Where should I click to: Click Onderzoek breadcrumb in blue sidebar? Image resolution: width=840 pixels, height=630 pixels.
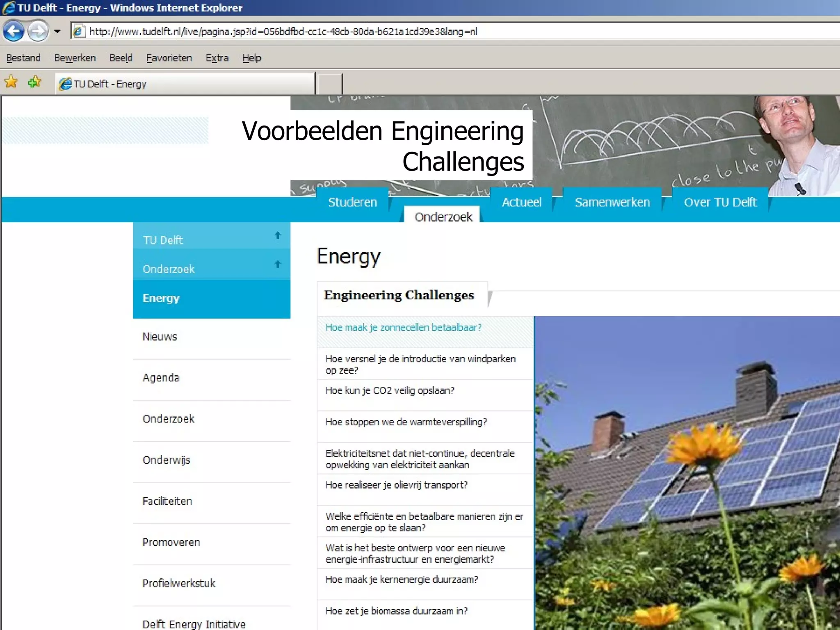[169, 269]
